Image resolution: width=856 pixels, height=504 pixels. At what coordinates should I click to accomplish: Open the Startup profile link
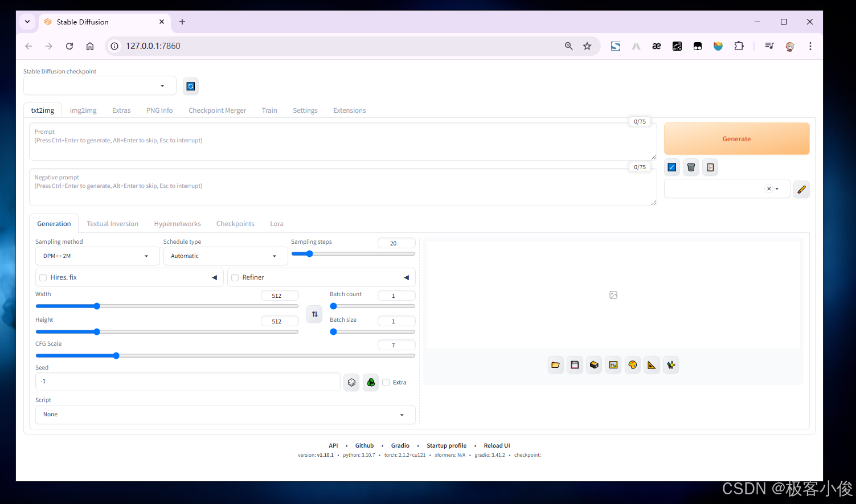tap(447, 446)
